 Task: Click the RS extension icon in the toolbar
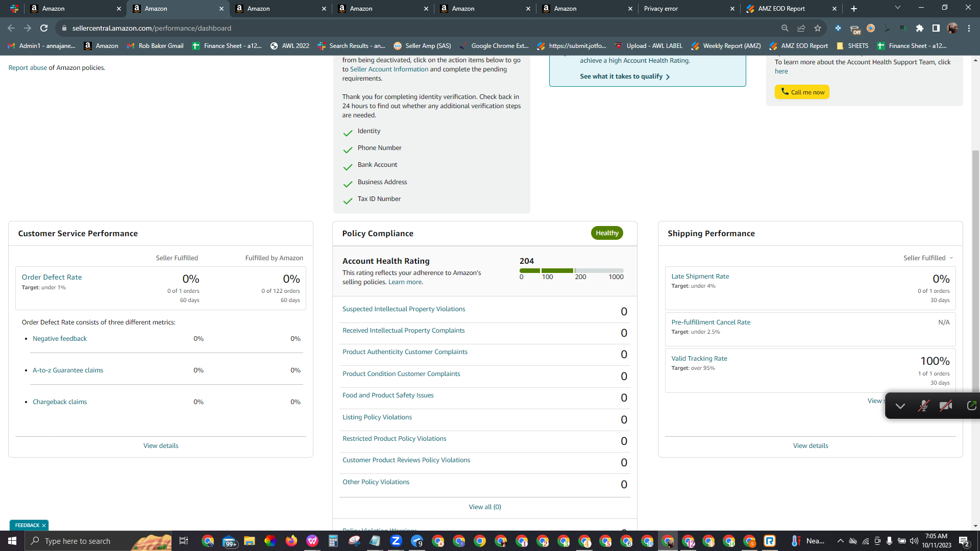(903, 28)
